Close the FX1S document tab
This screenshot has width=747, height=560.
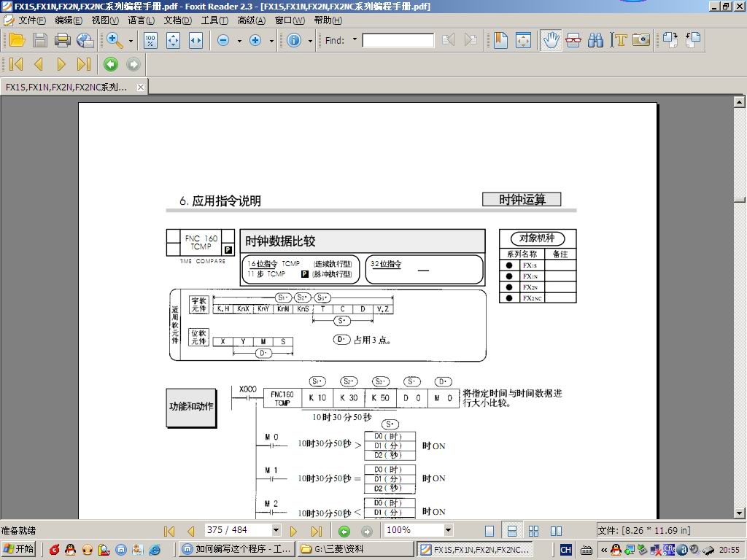coord(141,87)
